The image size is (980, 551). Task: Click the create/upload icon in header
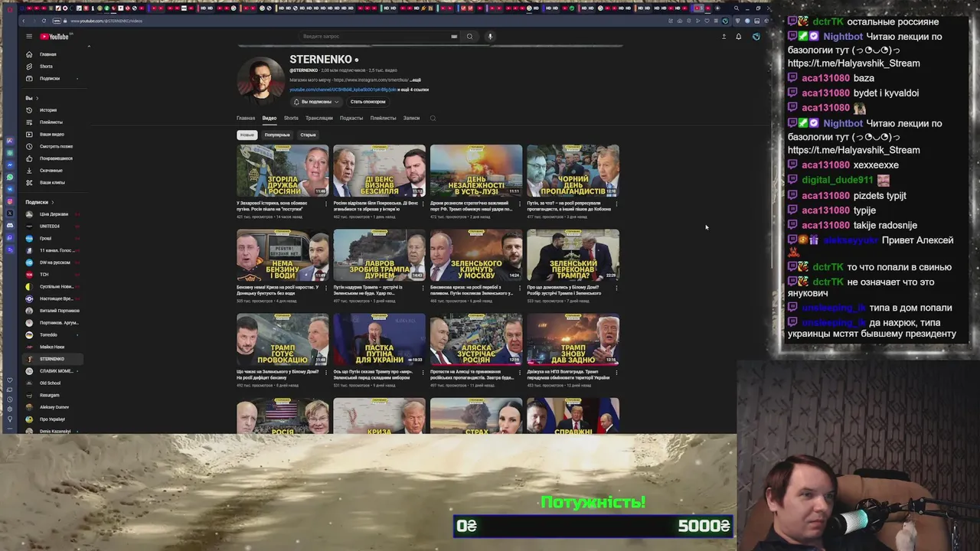tap(724, 37)
